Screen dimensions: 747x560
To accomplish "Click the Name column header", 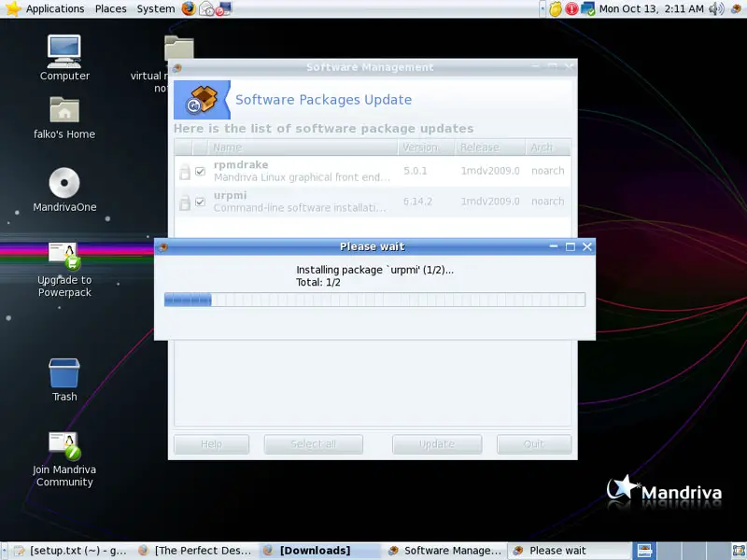I will [x=303, y=147].
